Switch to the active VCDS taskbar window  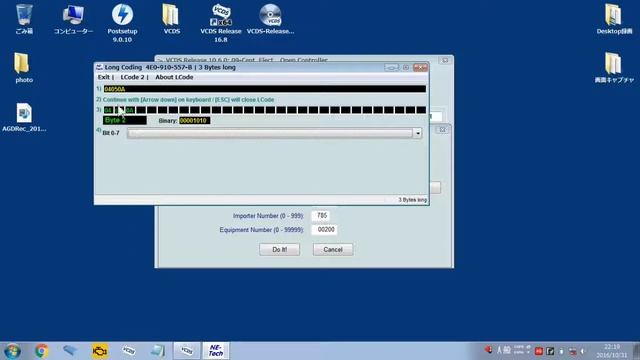click(187, 351)
